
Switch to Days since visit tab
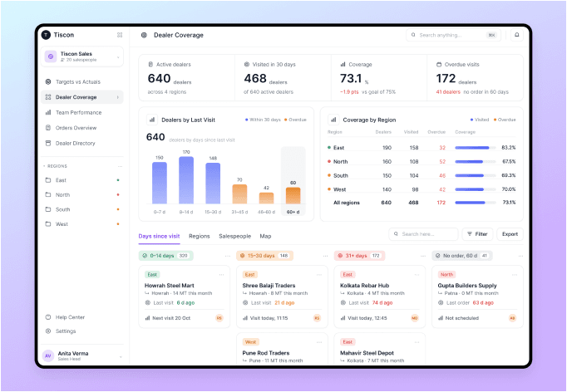coord(159,236)
